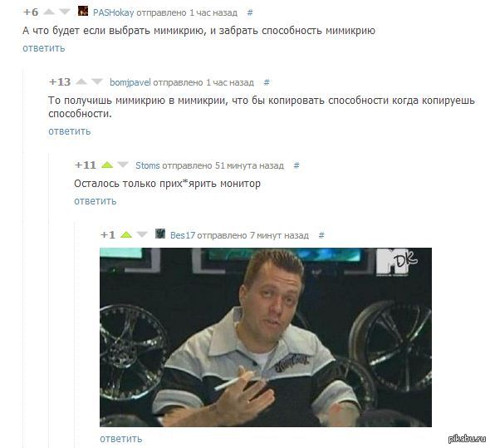490x448 pixels.
Task: Upvote PASHokay's comment
Action: pos(49,12)
